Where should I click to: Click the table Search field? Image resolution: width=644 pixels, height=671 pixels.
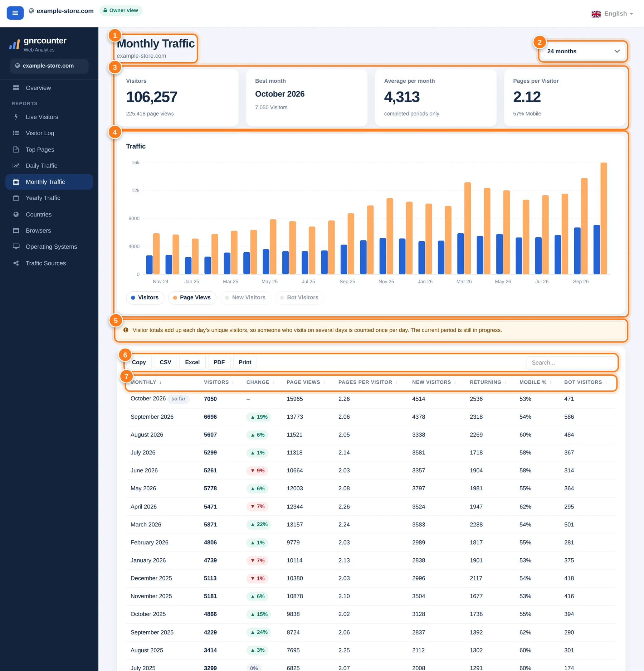571,363
